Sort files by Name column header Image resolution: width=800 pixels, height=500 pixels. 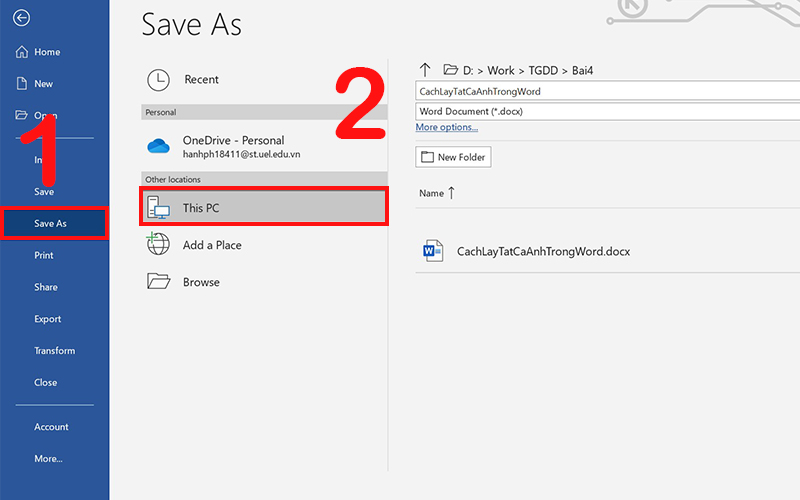click(437, 193)
